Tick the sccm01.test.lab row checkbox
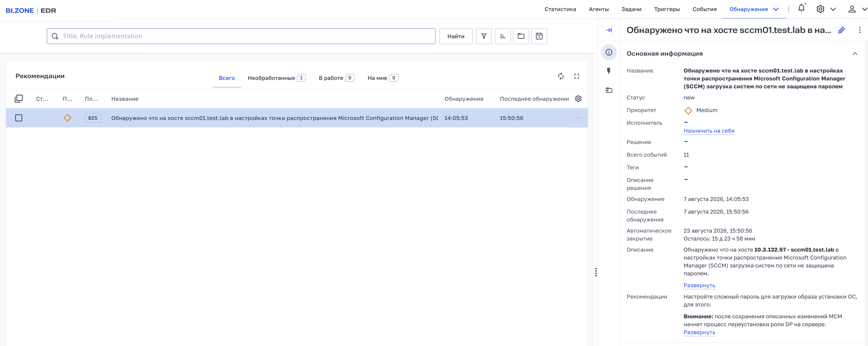Screen dimensions: 868x346 [19, 118]
